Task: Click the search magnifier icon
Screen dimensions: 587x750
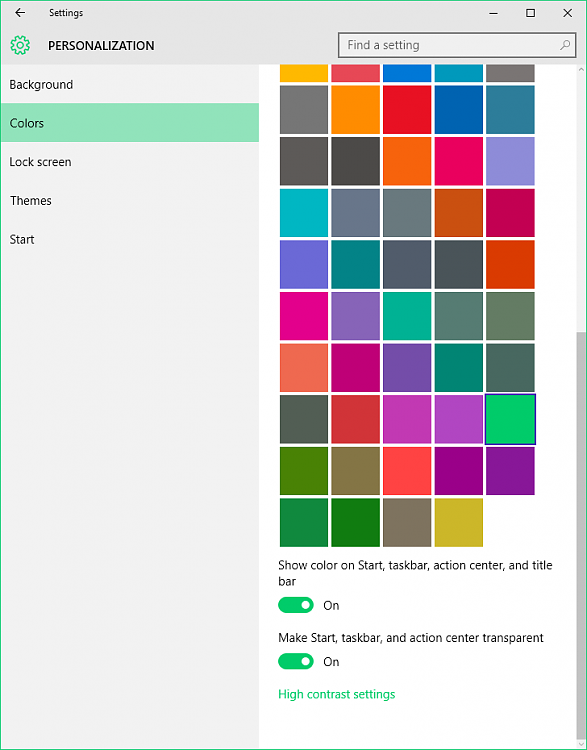Action: tap(565, 45)
